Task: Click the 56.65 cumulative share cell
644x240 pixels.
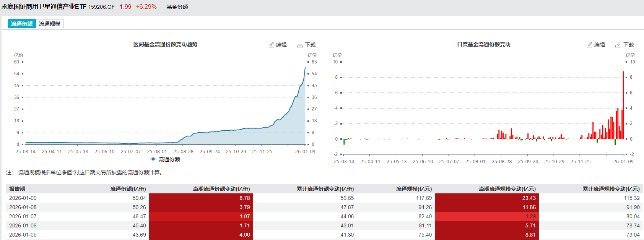Action: (347, 198)
